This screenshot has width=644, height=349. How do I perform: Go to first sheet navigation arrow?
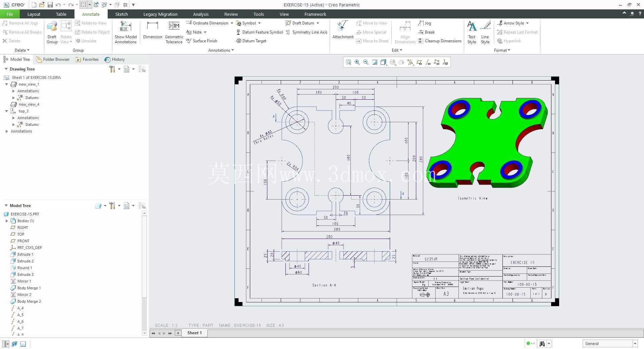coord(153,333)
